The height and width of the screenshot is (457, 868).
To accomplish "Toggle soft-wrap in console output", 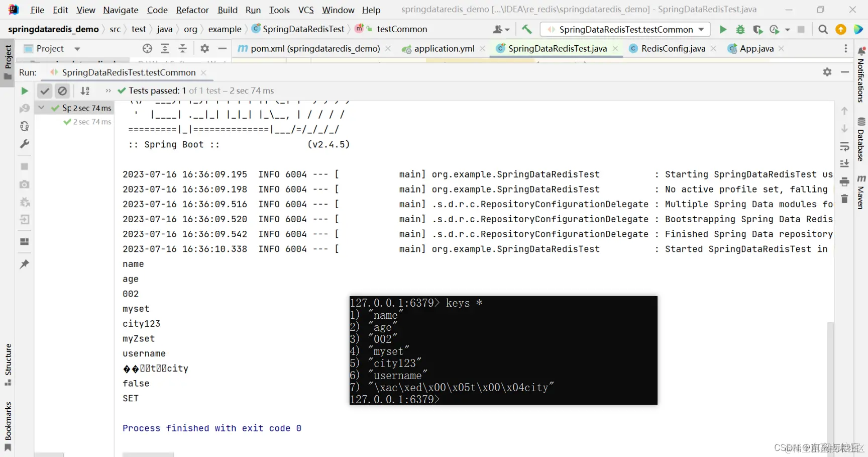I will point(844,146).
